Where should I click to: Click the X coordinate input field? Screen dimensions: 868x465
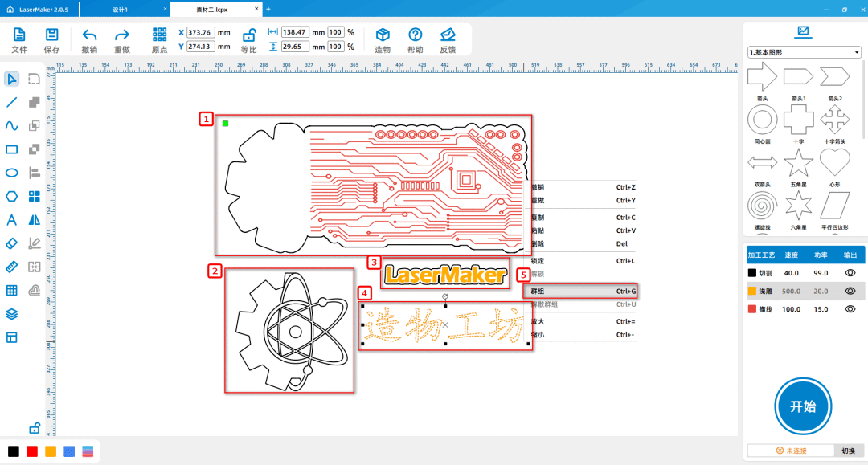click(x=201, y=32)
